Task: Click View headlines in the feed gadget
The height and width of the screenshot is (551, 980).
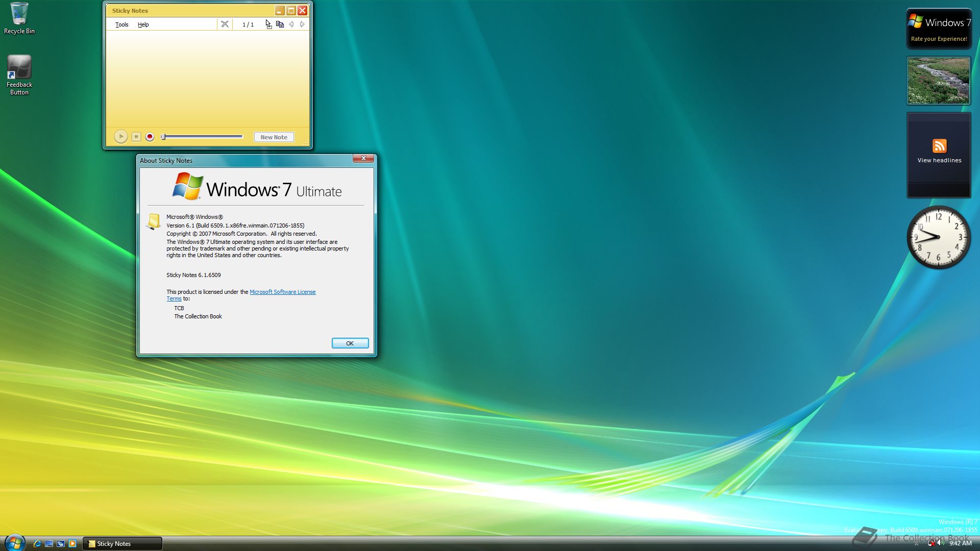Action: [939, 160]
